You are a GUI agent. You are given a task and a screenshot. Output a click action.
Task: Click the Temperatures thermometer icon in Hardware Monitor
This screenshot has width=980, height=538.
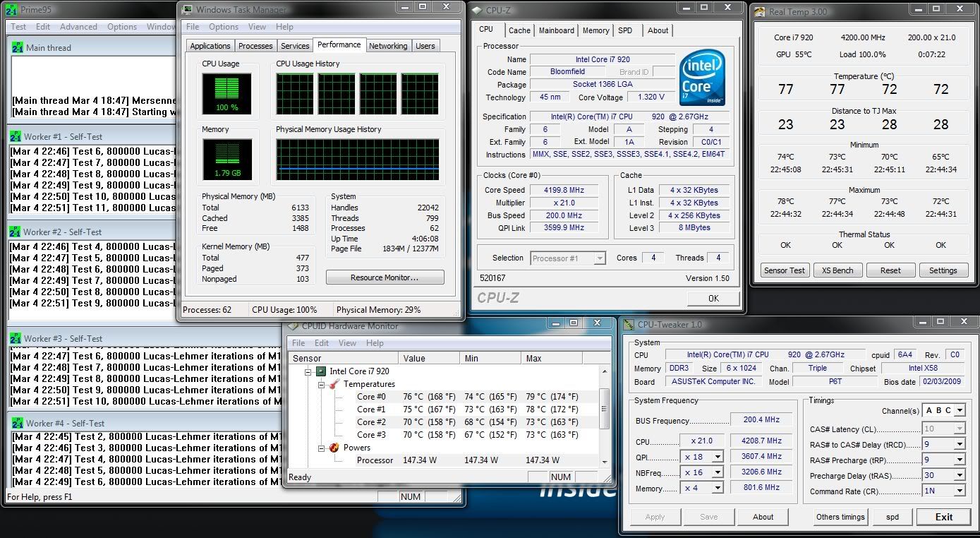334,384
